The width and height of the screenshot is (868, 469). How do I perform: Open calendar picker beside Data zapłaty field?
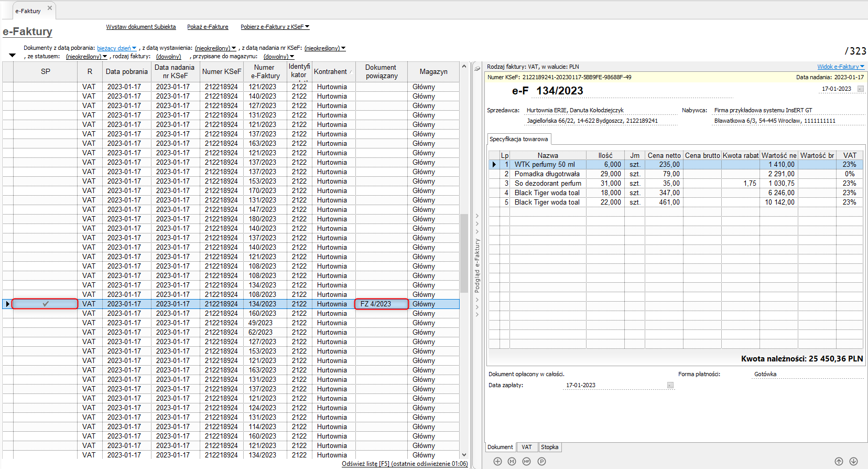[670, 385]
